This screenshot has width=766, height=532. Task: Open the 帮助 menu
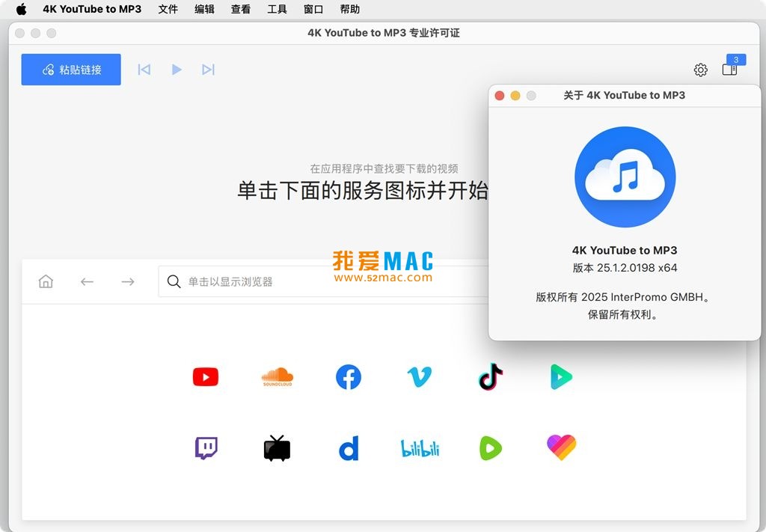pyautogui.click(x=349, y=10)
